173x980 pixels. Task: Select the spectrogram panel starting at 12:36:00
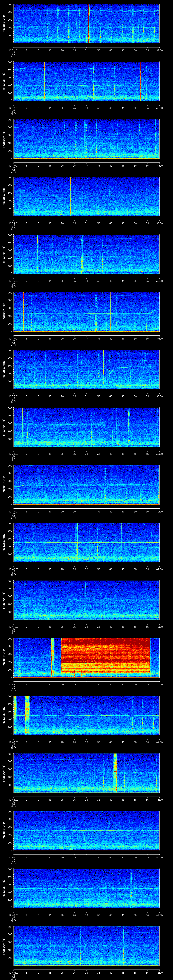click(86, 312)
